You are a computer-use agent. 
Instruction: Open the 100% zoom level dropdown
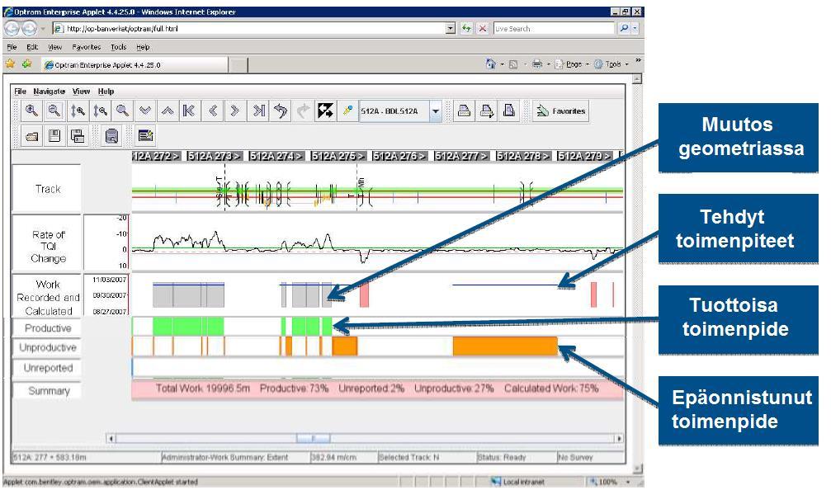tap(628, 482)
